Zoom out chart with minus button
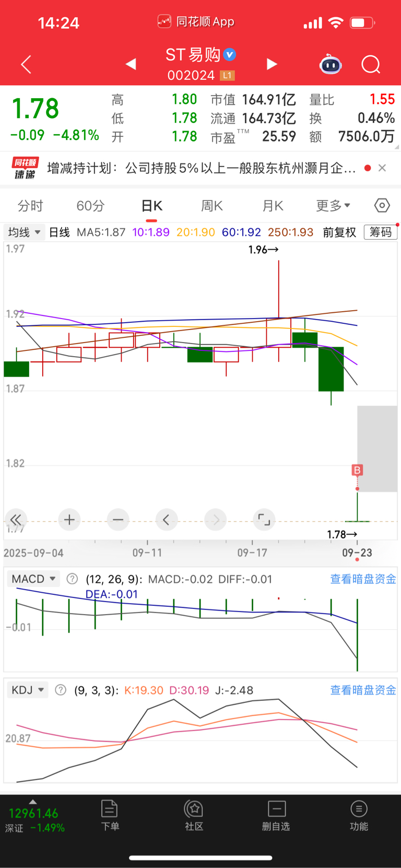Viewport: 401px width, 868px height. click(118, 520)
